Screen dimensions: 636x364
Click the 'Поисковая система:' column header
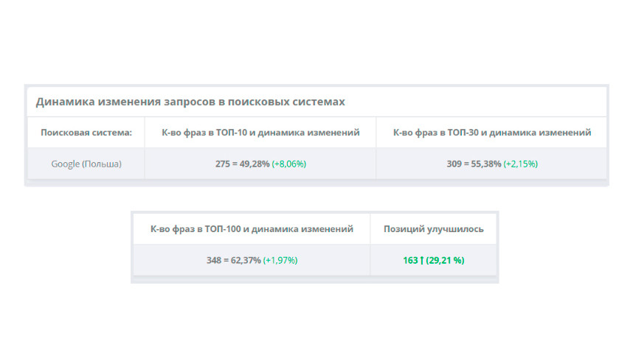click(86, 133)
